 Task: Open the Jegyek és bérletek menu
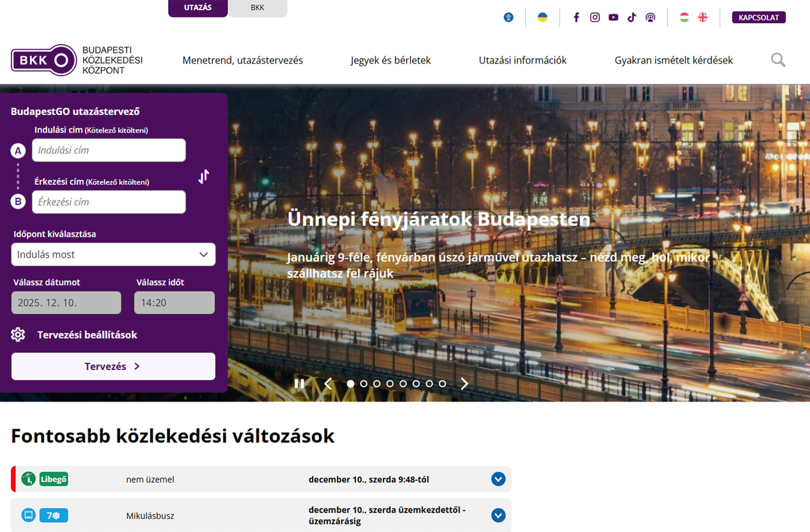[390, 60]
